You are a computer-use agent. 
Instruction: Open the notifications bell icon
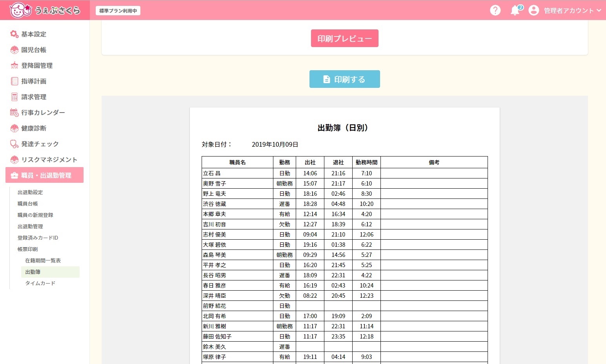point(515,11)
